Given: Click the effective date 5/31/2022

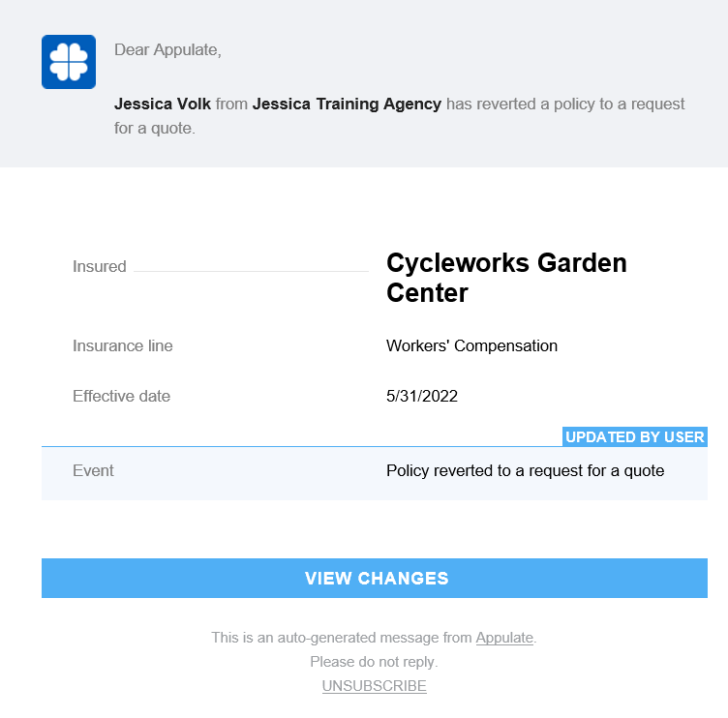Looking at the screenshot, I should [422, 396].
